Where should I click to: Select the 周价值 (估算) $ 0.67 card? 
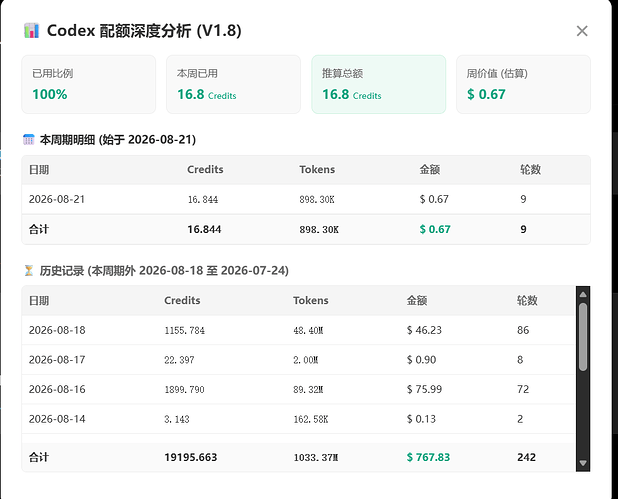(523, 84)
